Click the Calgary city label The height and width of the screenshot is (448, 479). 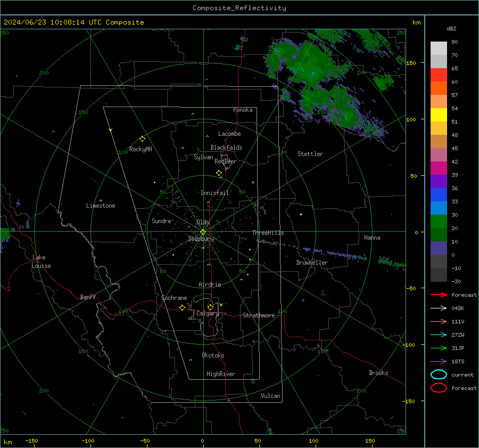208,313
